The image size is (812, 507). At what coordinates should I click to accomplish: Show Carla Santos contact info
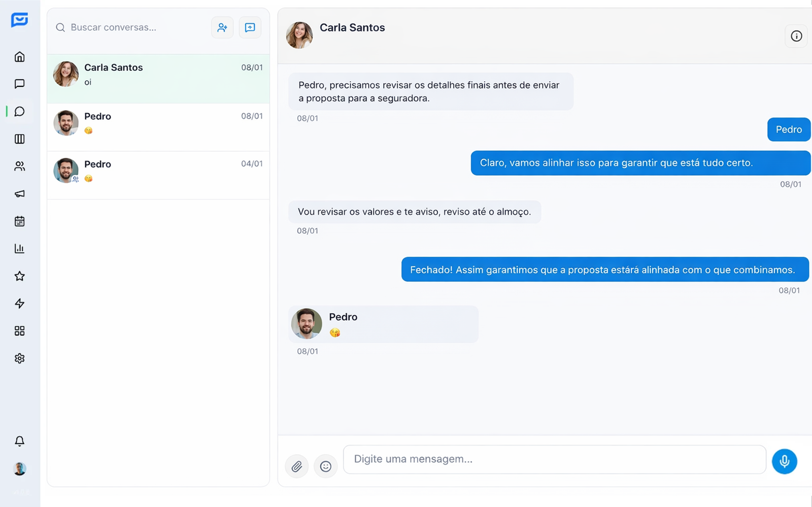point(796,36)
